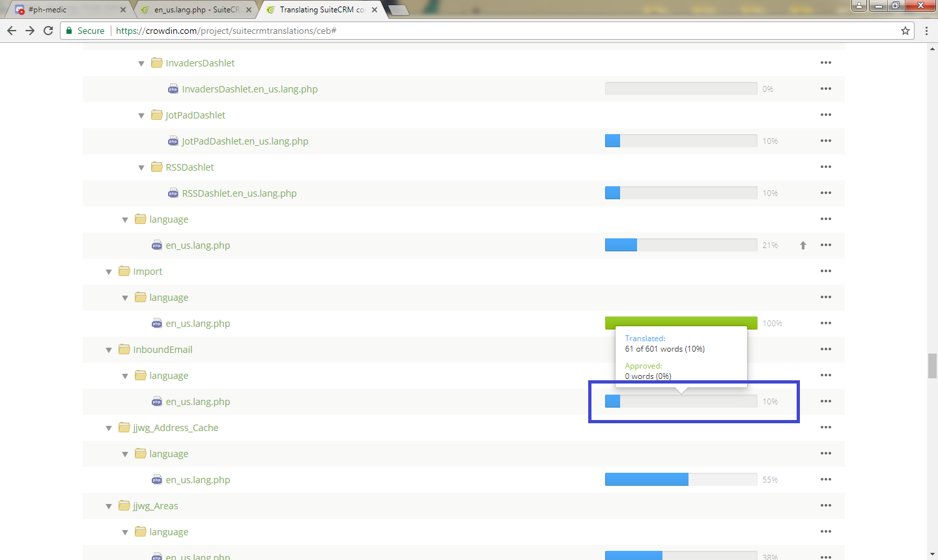
Task: Click progress bar for JotPadDashlet.en_us.lang.php
Action: click(x=681, y=141)
